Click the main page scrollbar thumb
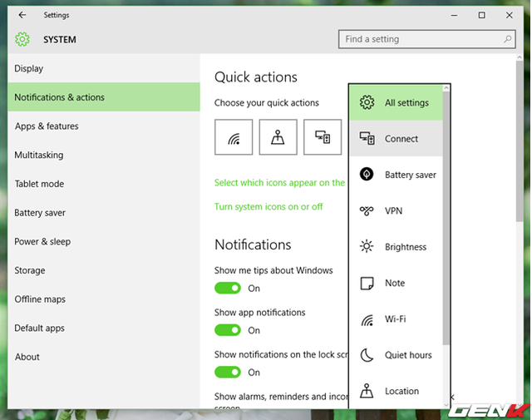Image resolution: width=532 pixels, height=420 pixels. (x=520, y=141)
